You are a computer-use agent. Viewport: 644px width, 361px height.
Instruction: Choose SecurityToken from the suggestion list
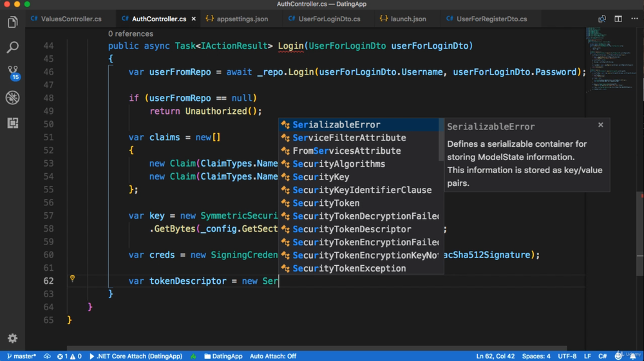[359, 203]
